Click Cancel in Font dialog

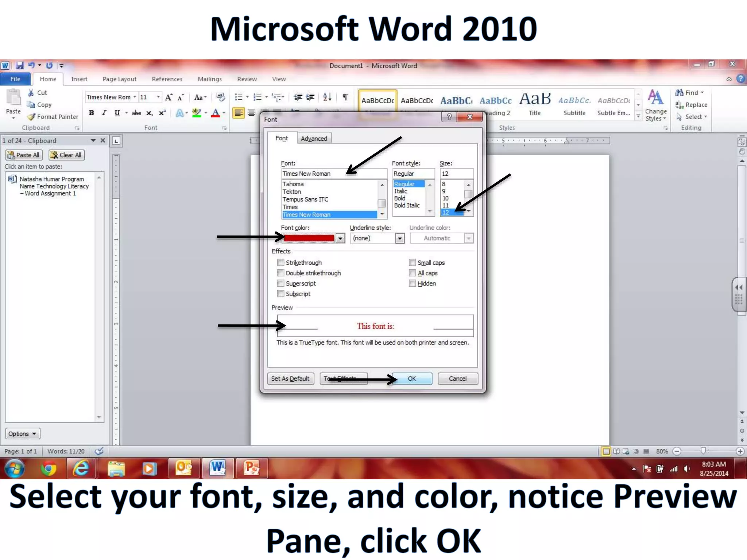click(457, 378)
